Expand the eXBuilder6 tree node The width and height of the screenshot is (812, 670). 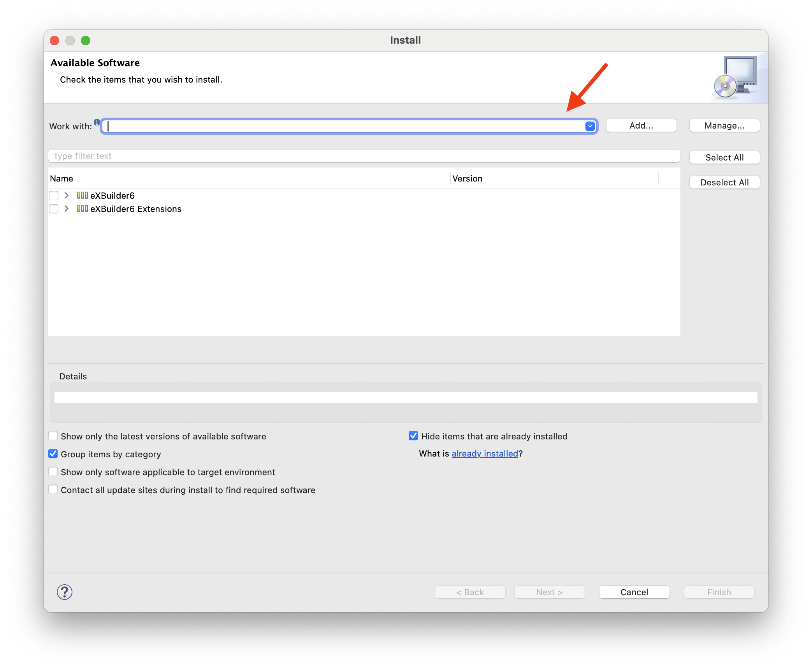pos(66,195)
